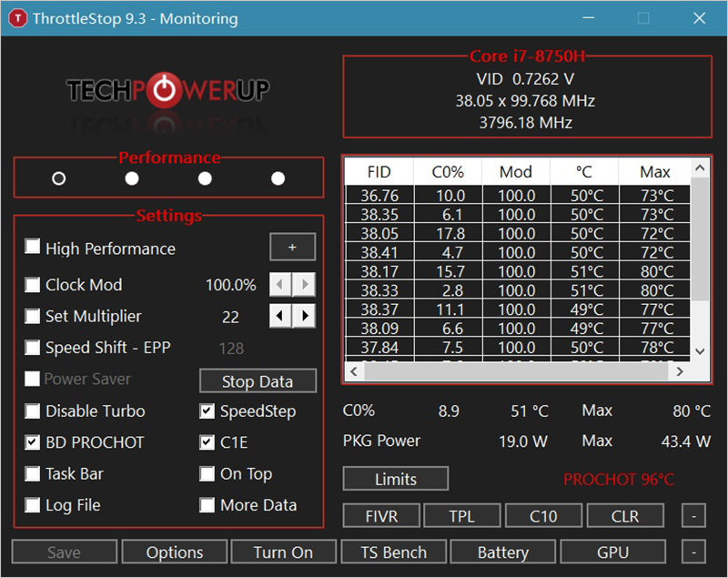Image resolution: width=728 pixels, height=578 pixels.
Task: Click the Options button
Action: click(175, 552)
